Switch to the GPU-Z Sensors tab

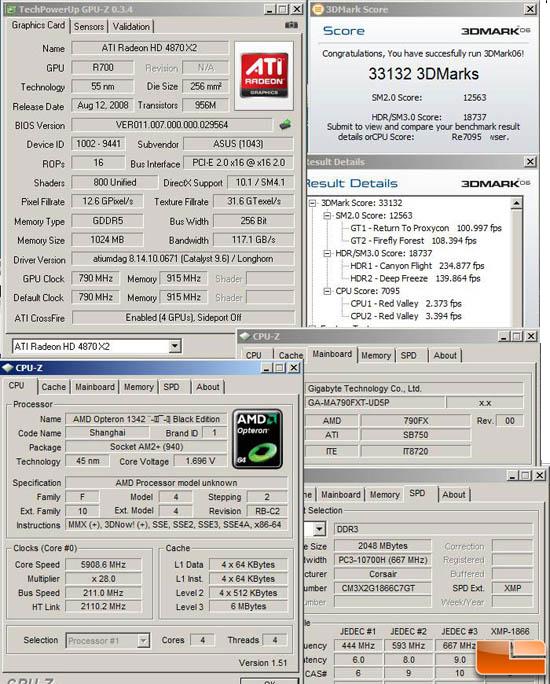(x=89, y=27)
